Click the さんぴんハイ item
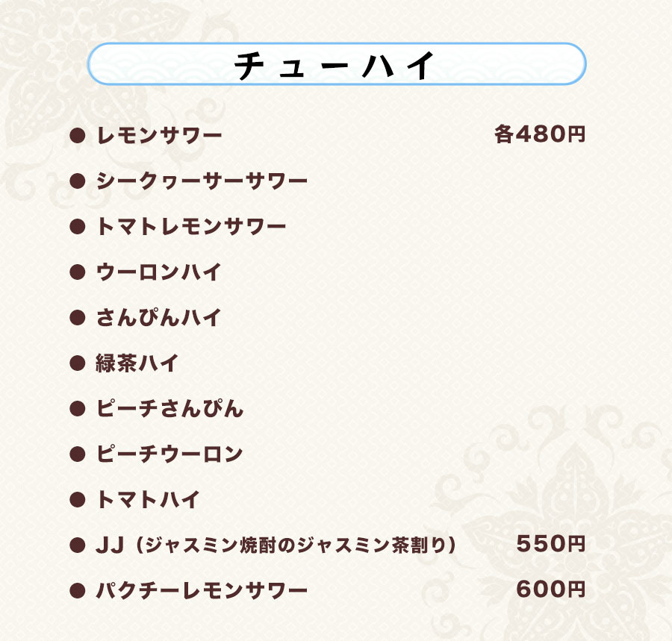672x641 pixels. [159, 318]
